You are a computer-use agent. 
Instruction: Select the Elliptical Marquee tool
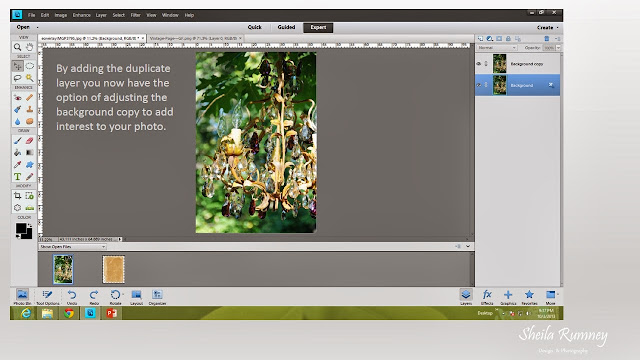(x=29, y=66)
